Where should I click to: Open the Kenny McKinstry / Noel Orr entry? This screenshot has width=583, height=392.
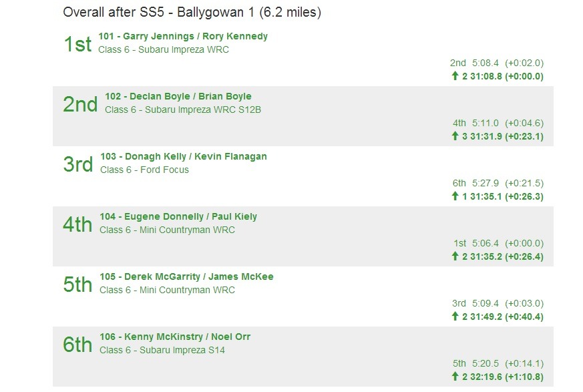(x=175, y=337)
